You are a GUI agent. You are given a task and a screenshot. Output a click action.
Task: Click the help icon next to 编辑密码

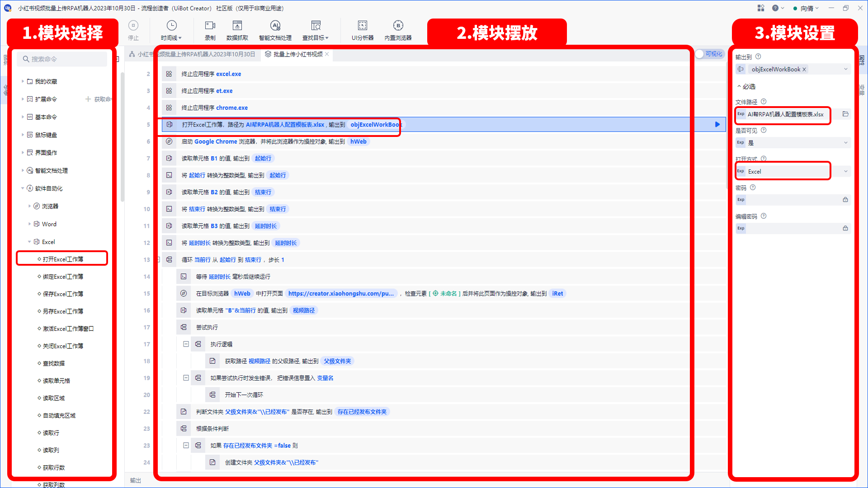[764, 216]
